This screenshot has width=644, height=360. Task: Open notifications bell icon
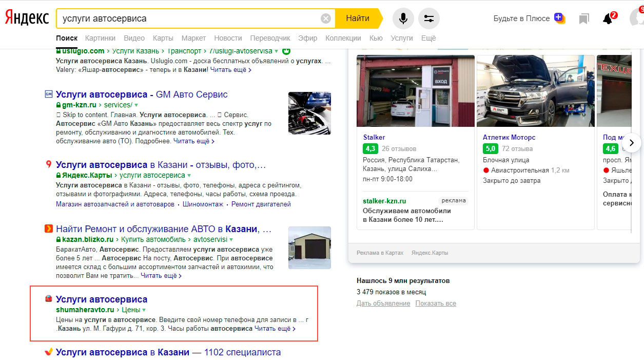pyautogui.click(x=608, y=19)
